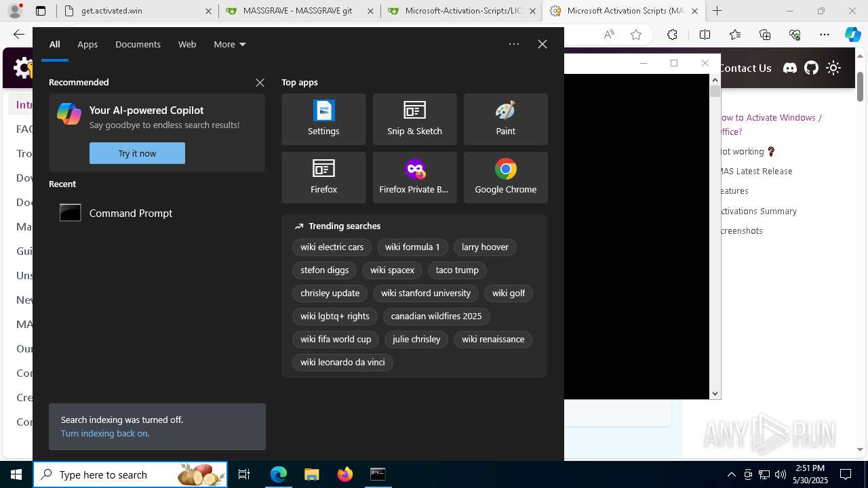
Task: Select the All search tab
Action: (x=55, y=44)
